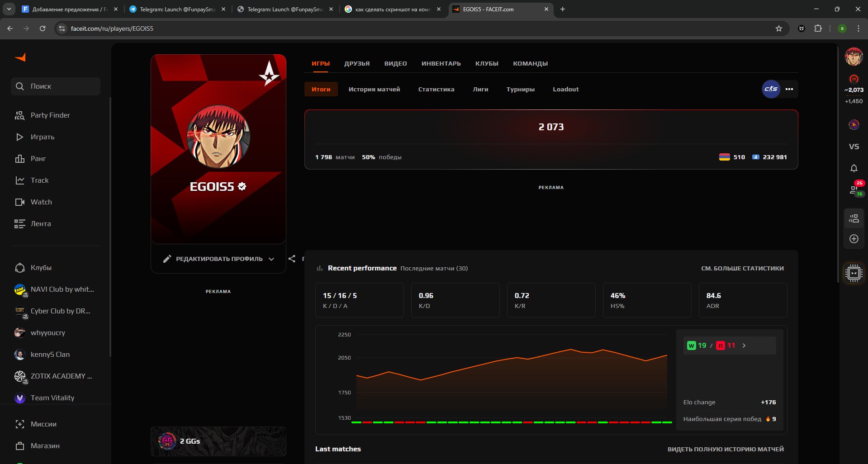The width and height of the screenshot is (868, 464).
Task: Open the three-dot options next to the game icon
Action: [789, 89]
